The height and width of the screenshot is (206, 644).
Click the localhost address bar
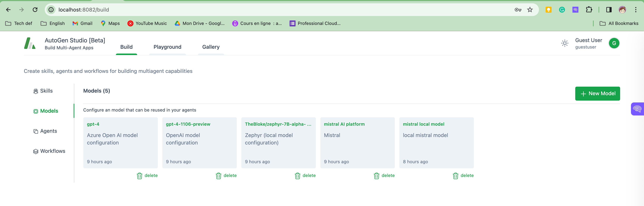[x=275, y=10]
